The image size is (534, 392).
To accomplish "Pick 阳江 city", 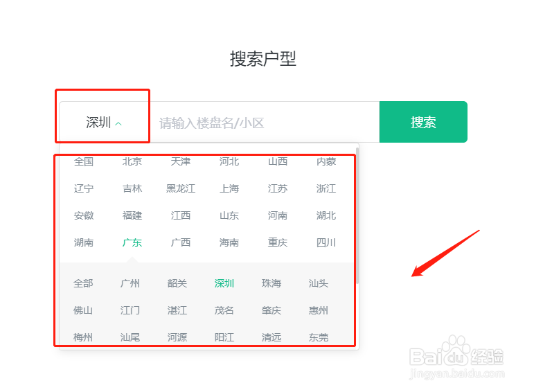I will point(224,337).
